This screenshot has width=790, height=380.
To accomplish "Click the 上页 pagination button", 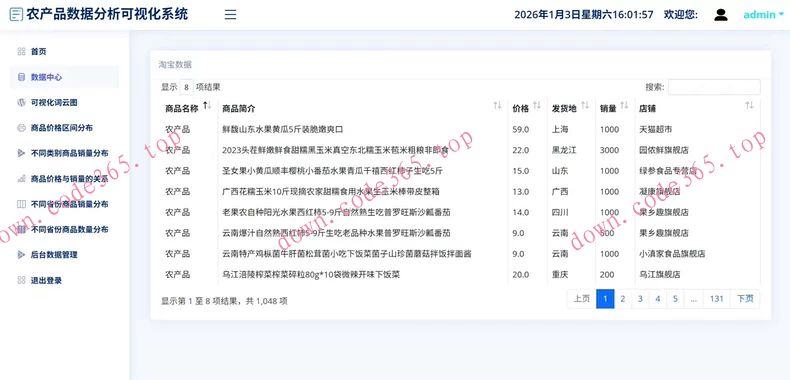I will [x=581, y=299].
